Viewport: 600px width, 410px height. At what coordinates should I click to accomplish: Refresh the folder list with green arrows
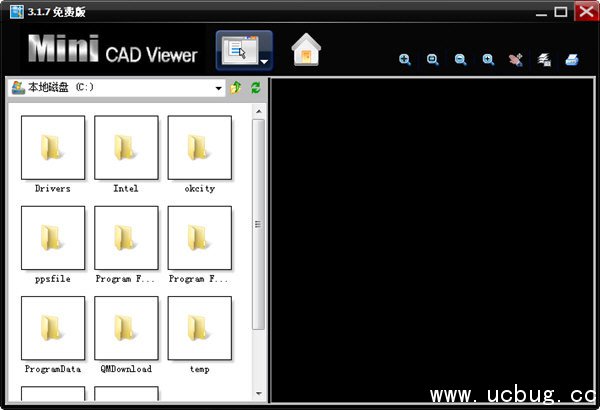[x=255, y=88]
